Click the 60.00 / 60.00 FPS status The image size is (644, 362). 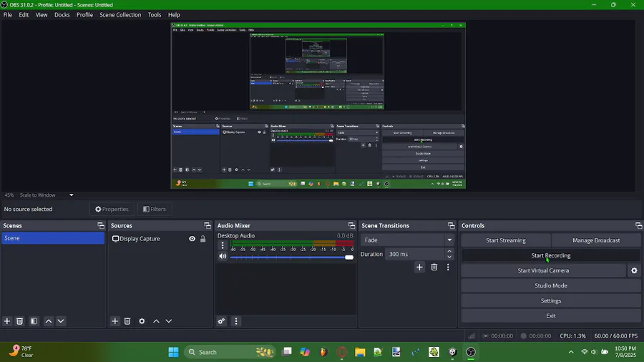pos(615,336)
